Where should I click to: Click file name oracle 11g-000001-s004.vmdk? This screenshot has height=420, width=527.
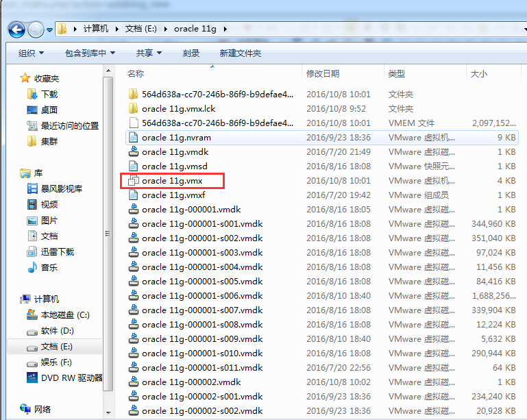click(x=202, y=267)
